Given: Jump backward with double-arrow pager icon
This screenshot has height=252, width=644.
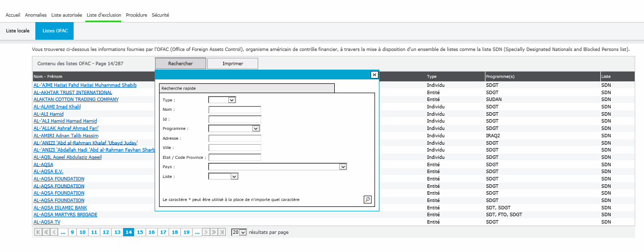Looking at the screenshot, I should coord(46,232).
